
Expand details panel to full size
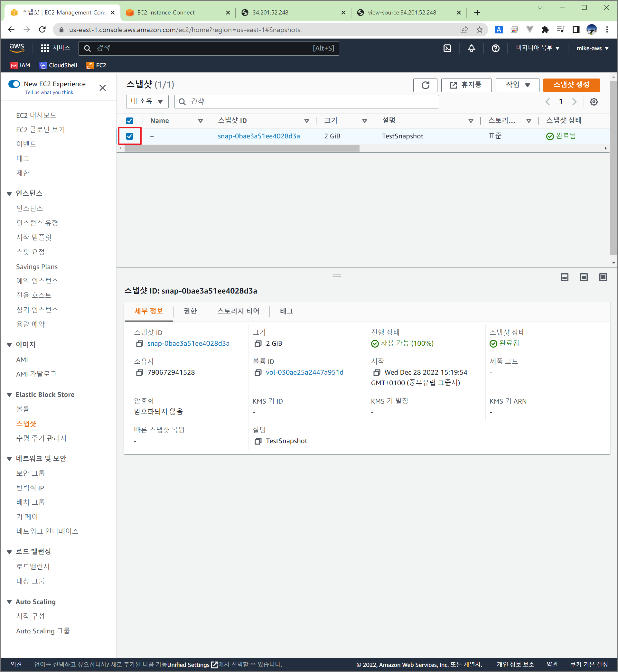603,277
